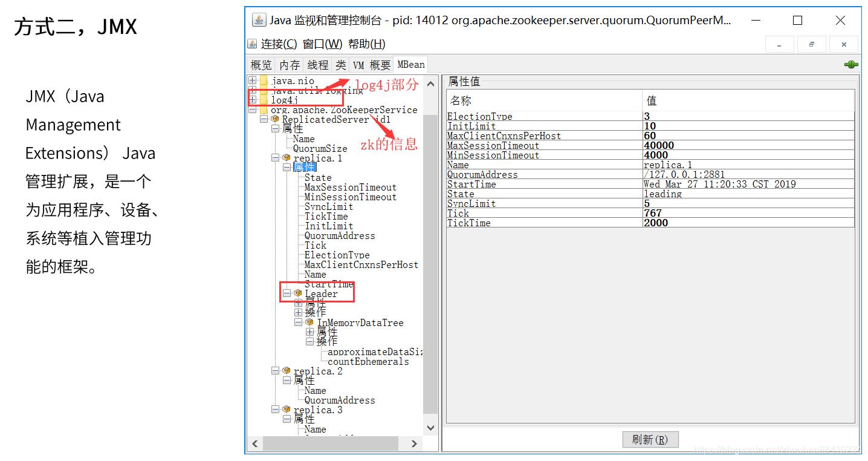Click the tree's scroll-down arrow
The image size is (868, 461).
click(430, 428)
